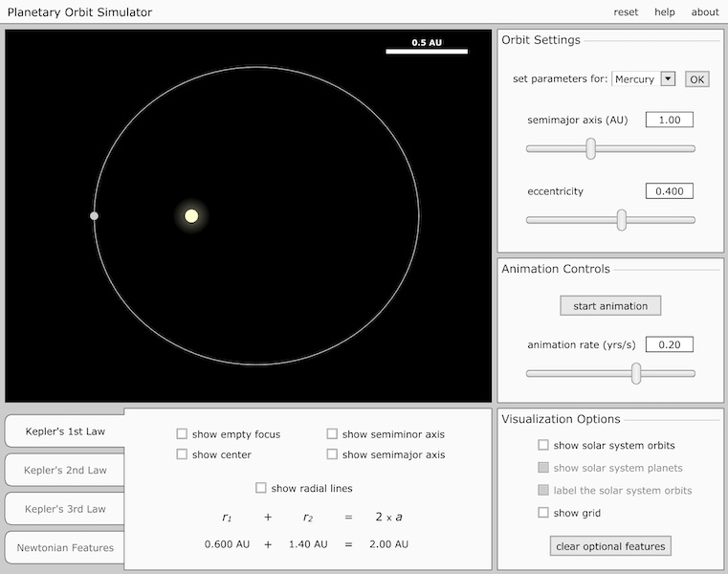Viewport: 728px width, 574px height.
Task: Click the semimajor axis value field
Action: pos(669,120)
